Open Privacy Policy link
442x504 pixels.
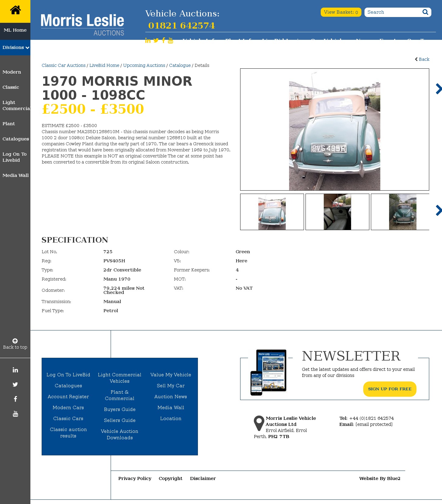[x=135, y=478]
